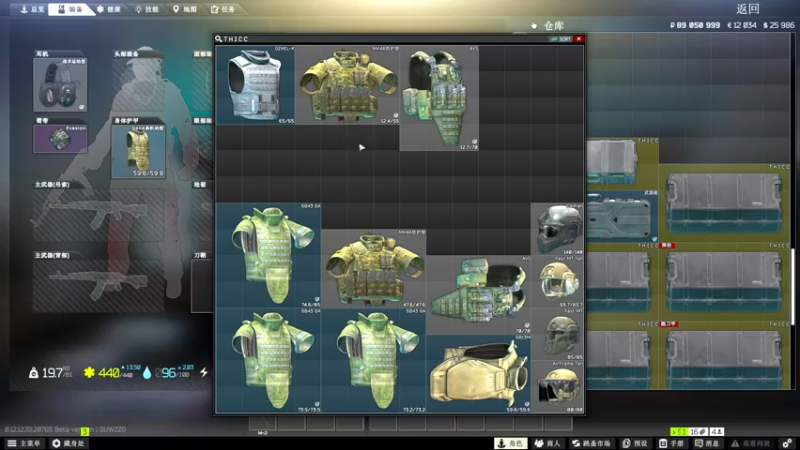The width and height of the screenshot is (800, 450).
Task: Select the AVS rig with 12.7/70 durability
Action: point(439,98)
